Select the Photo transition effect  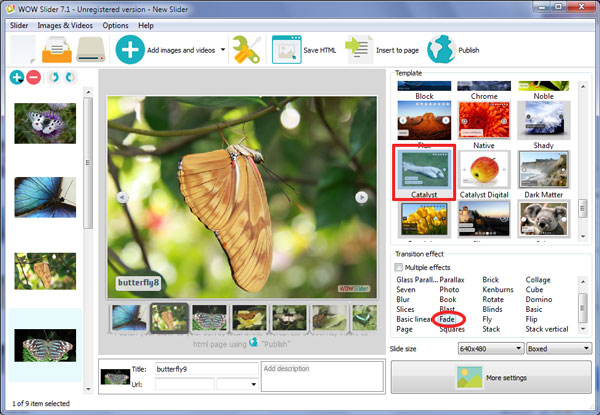click(449, 290)
